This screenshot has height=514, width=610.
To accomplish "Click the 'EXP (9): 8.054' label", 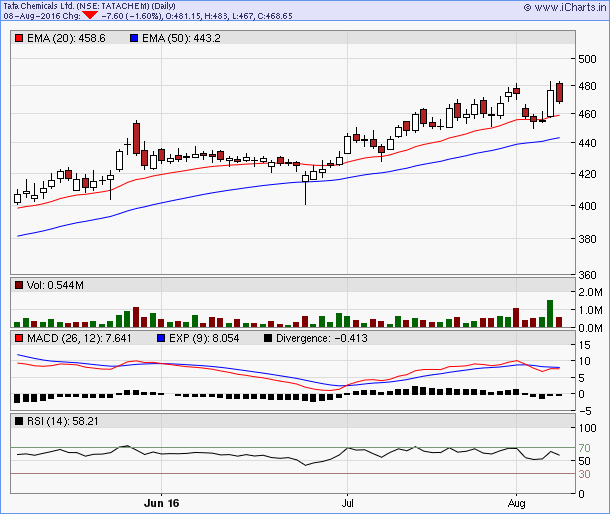I will (x=204, y=338).
